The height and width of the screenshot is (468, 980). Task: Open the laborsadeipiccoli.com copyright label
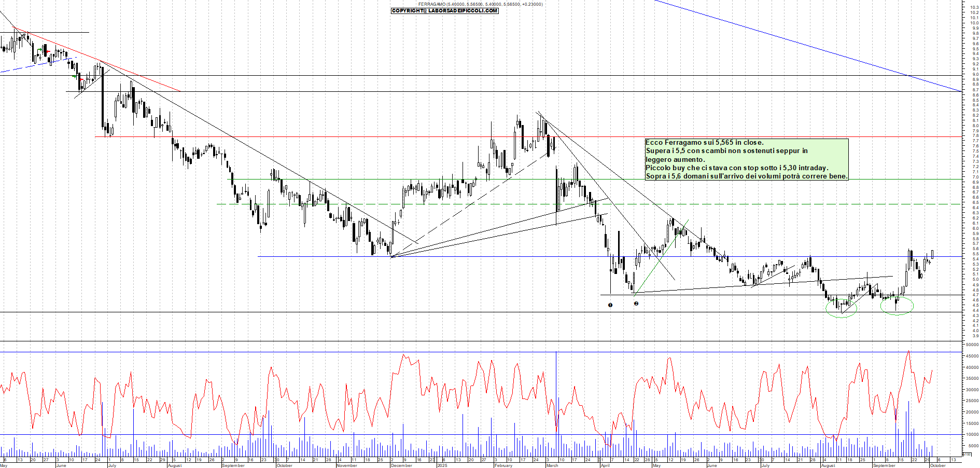point(444,10)
